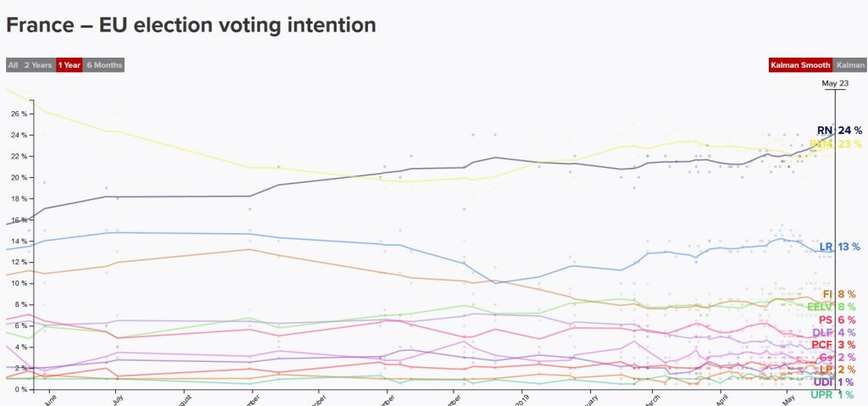Screen dimensions: 868x406
Task: Click the 2019 label on time axis
Action: click(x=522, y=397)
